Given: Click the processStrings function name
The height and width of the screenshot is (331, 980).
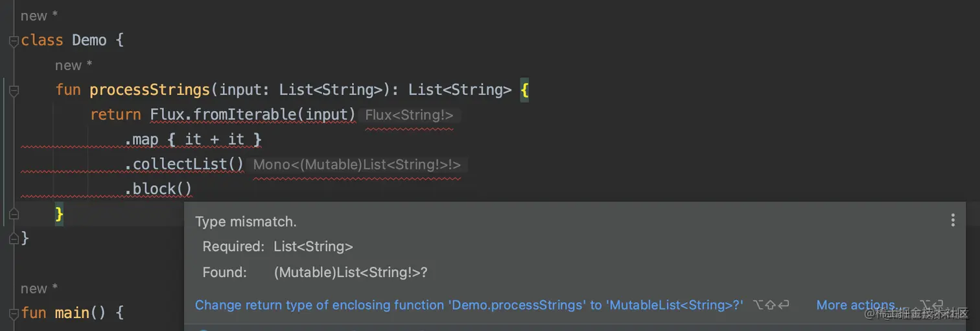Looking at the screenshot, I should 150,90.
